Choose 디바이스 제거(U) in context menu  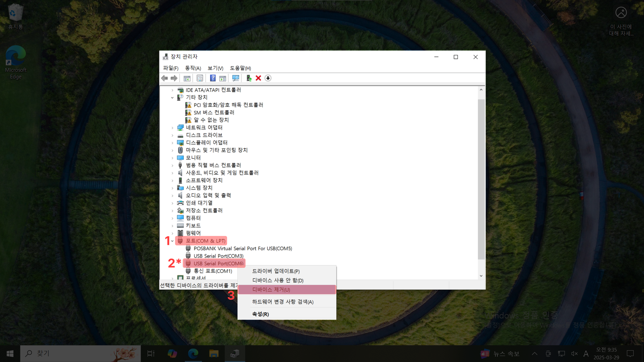tap(287, 289)
